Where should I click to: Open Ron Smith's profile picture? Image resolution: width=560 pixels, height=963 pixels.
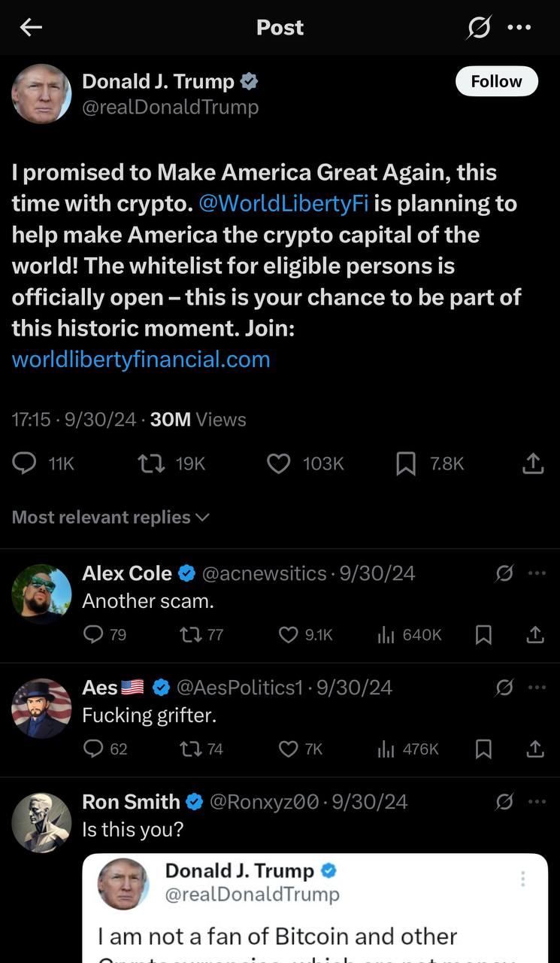pos(42,822)
